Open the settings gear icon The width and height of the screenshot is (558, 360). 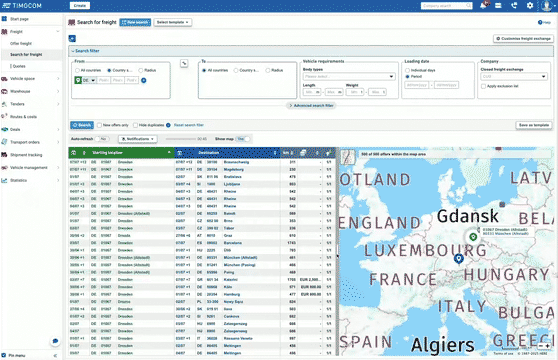click(530, 5)
